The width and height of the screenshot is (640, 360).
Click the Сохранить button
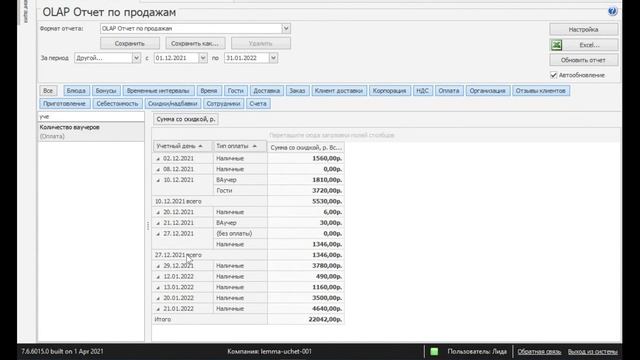(130, 43)
